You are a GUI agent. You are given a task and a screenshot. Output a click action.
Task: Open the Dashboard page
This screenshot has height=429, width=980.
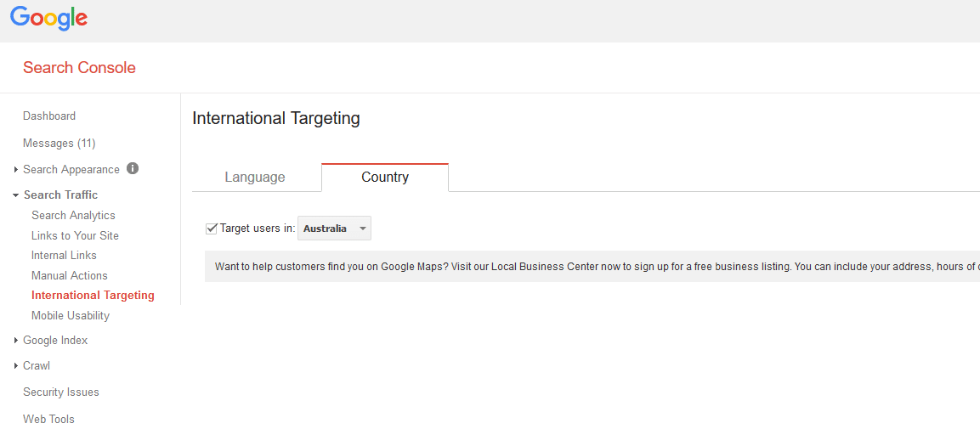click(x=49, y=116)
